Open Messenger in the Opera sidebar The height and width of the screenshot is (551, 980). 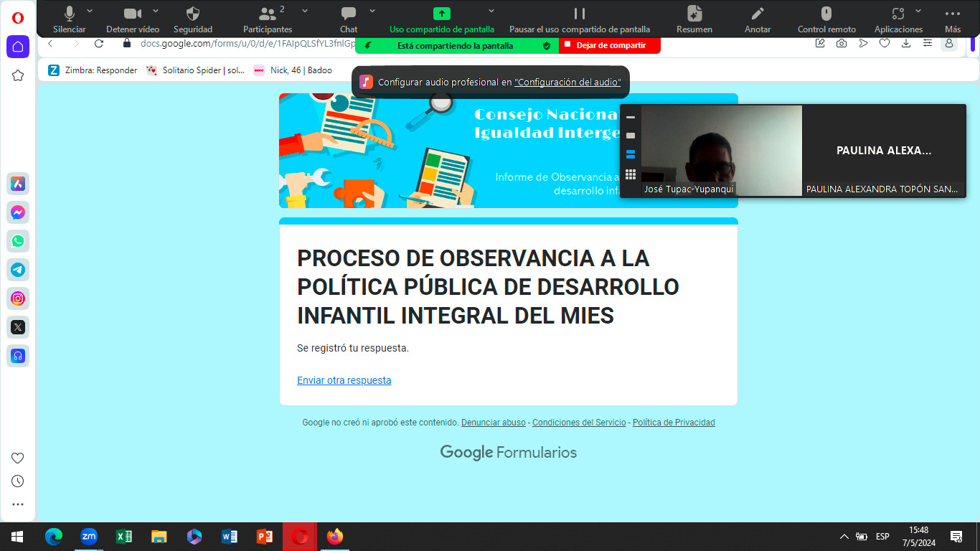coord(18,212)
